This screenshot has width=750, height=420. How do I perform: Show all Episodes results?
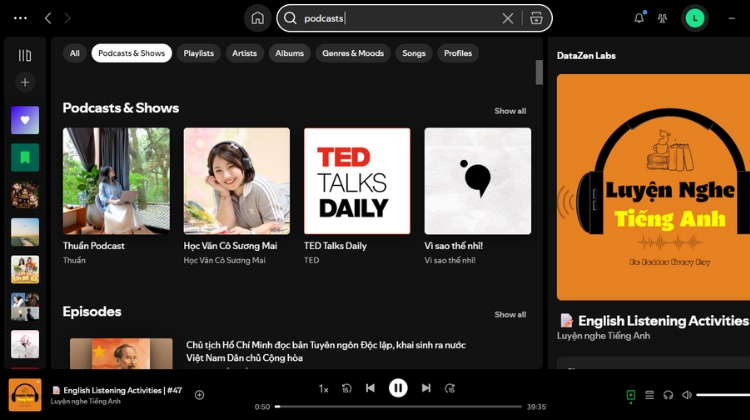click(x=510, y=315)
